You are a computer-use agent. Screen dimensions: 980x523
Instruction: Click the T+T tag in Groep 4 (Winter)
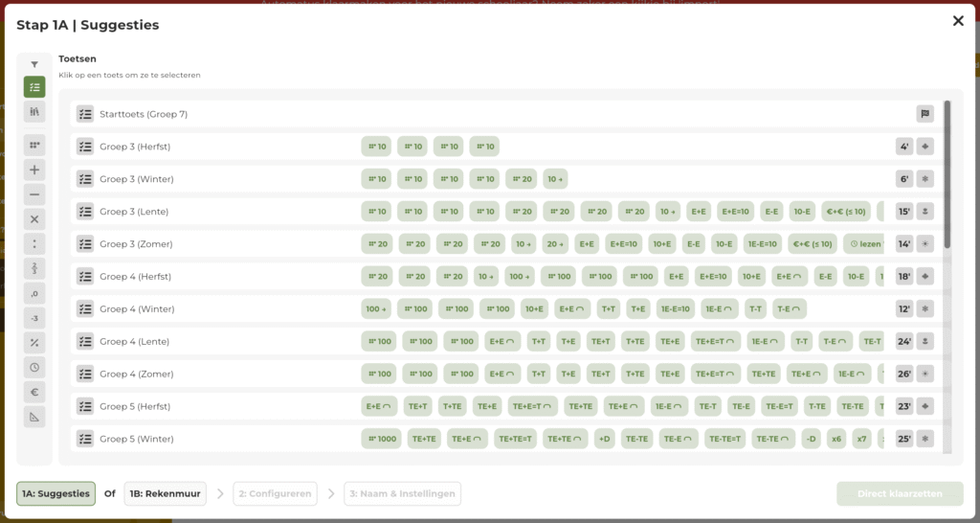click(x=608, y=309)
